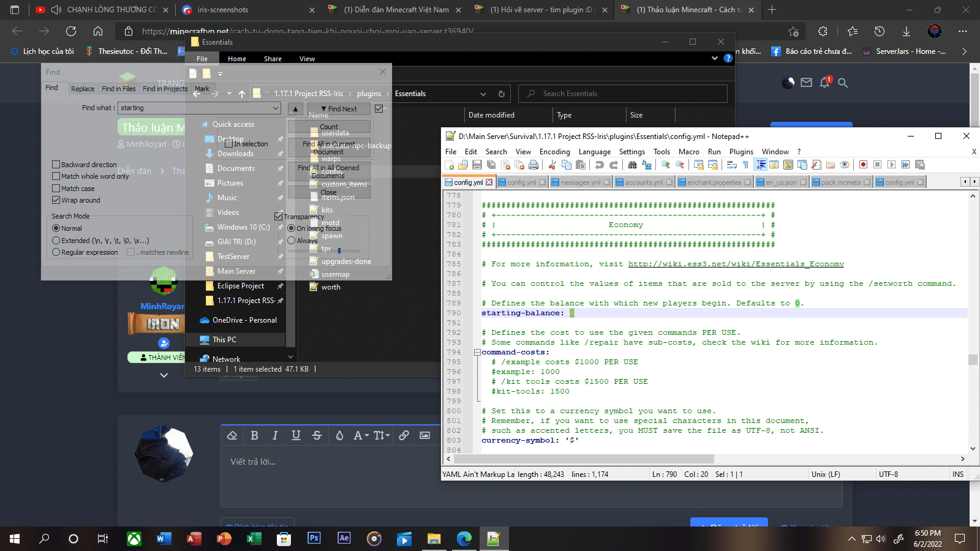This screenshot has width=980, height=551.
Task: Collapse the command-costs fold marker
Action: pos(477,353)
